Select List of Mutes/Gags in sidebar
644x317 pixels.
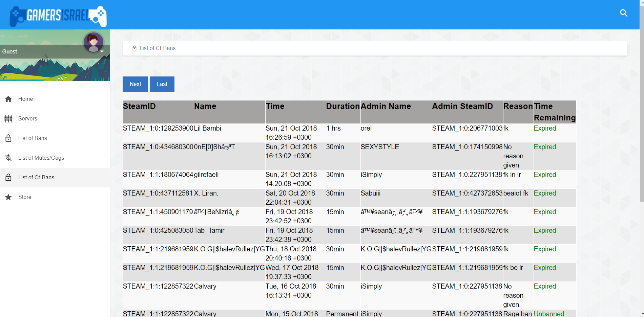click(41, 158)
